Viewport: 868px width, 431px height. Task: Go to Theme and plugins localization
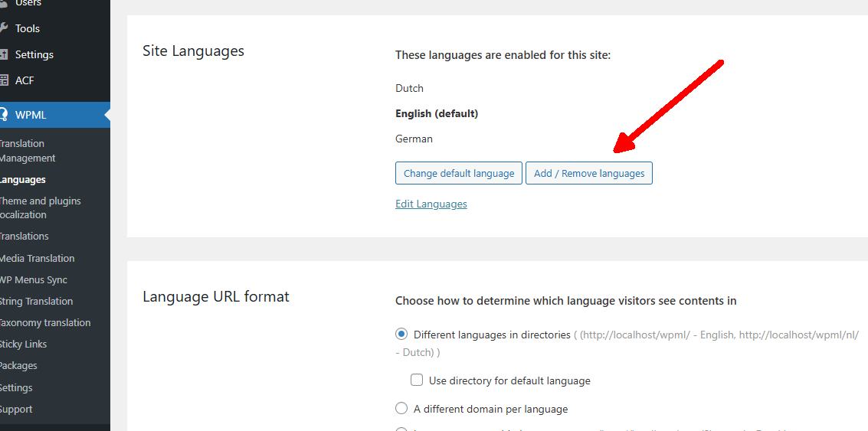tap(40, 207)
